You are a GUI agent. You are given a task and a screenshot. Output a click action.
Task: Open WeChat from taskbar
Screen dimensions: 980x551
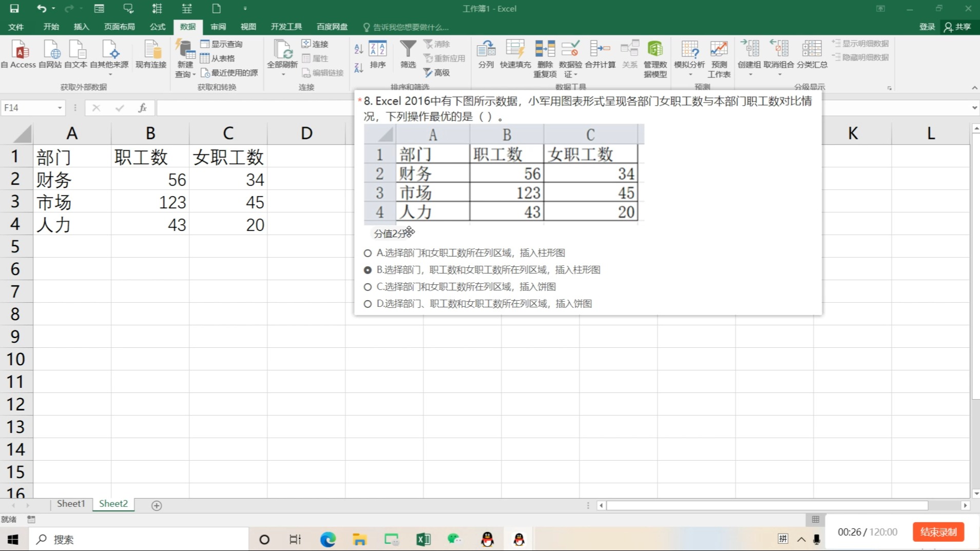pos(454,539)
